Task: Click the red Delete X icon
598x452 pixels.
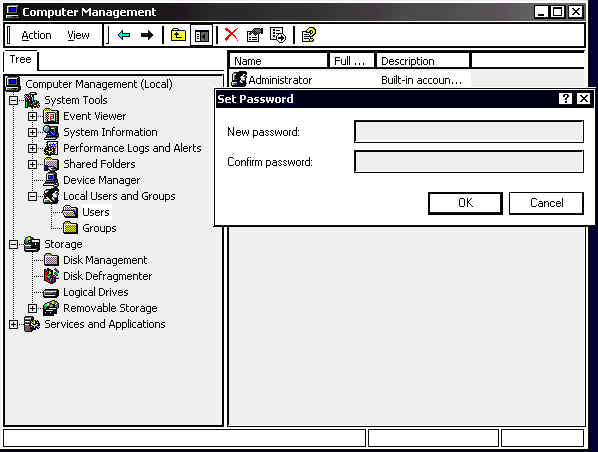Action: pyautogui.click(x=231, y=35)
